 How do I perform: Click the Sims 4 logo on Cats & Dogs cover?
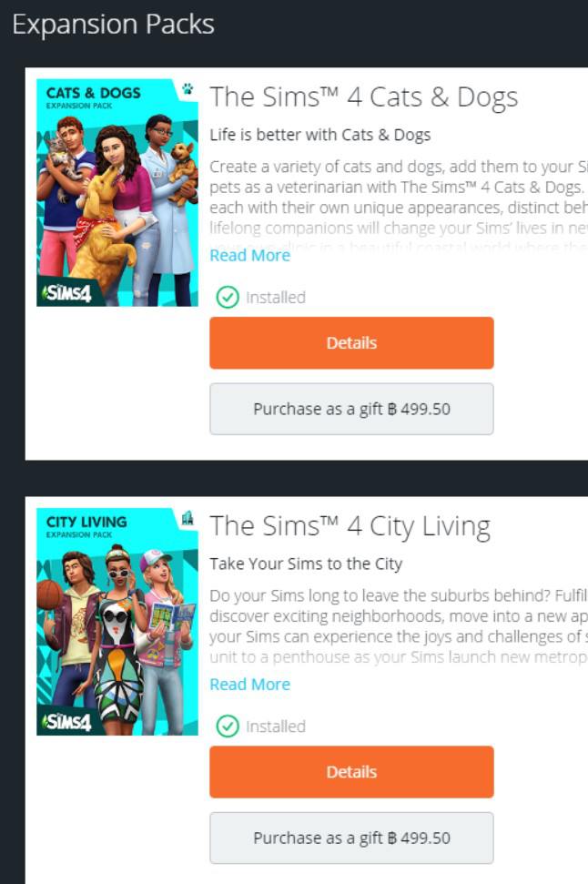[x=66, y=292]
